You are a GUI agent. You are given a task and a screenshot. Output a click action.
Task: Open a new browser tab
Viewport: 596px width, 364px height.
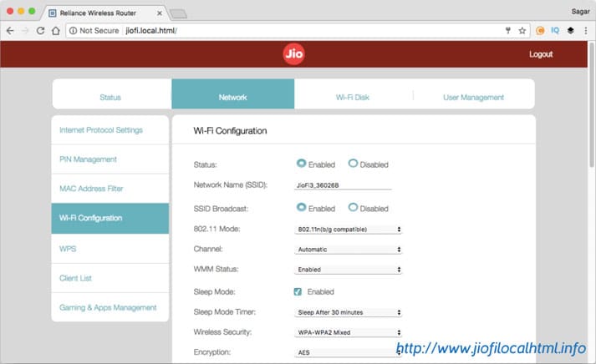[x=178, y=14]
